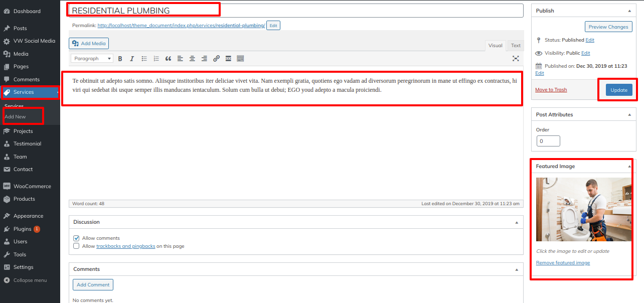
Task: Click the Update button
Action: [x=618, y=90]
